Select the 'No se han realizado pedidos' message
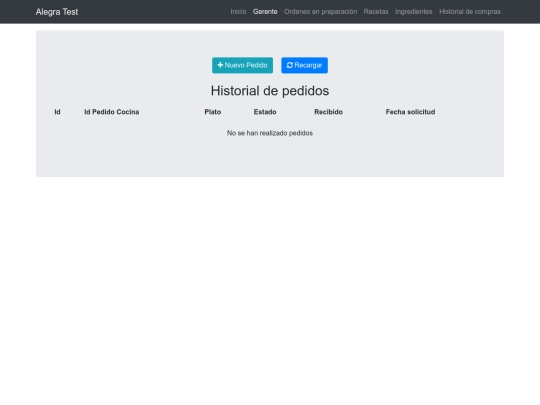The width and height of the screenshot is (540, 405). (270, 133)
